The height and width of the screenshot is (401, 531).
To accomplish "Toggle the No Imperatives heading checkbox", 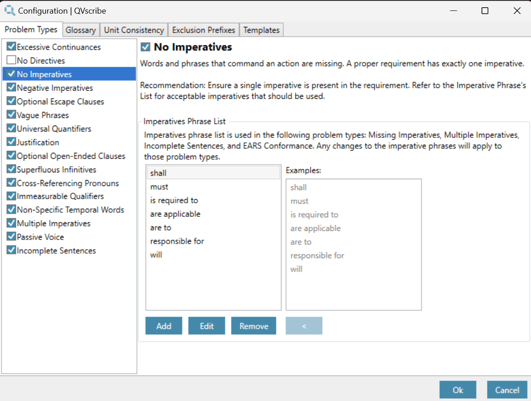I will (x=145, y=47).
